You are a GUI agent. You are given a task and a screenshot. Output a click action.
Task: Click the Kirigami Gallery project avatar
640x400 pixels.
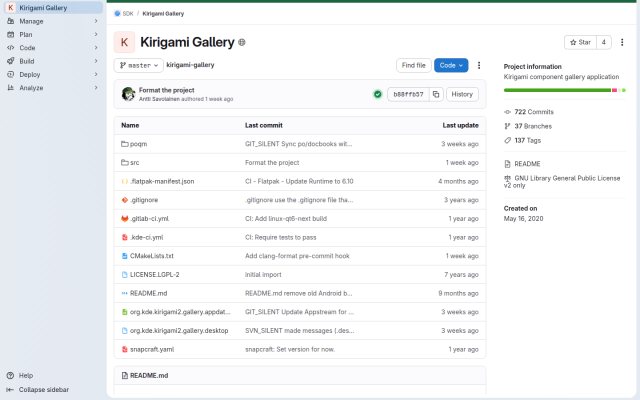[124, 42]
